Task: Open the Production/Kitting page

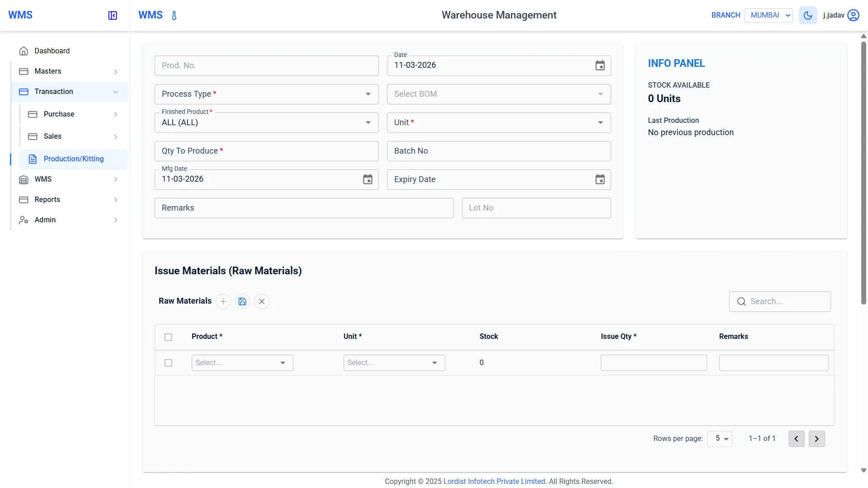Action: click(74, 159)
